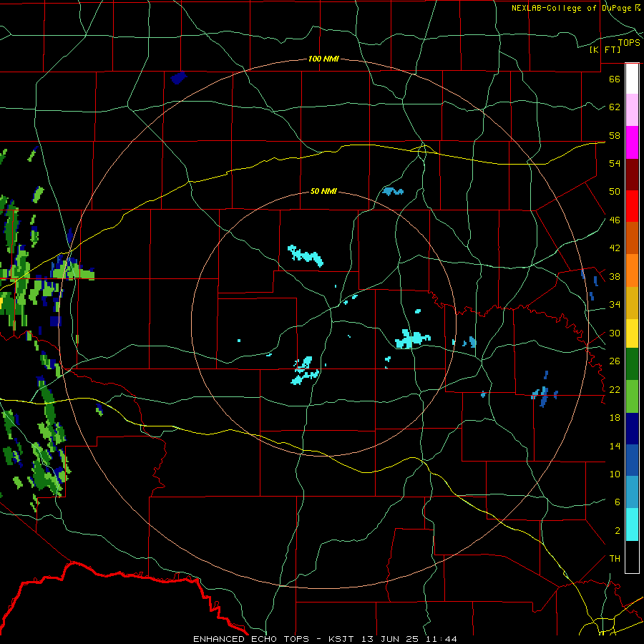Image resolution: width=644 pixels, height=644 pixels.
Task: Click the legend value 58
Action: tap(615, 135)
